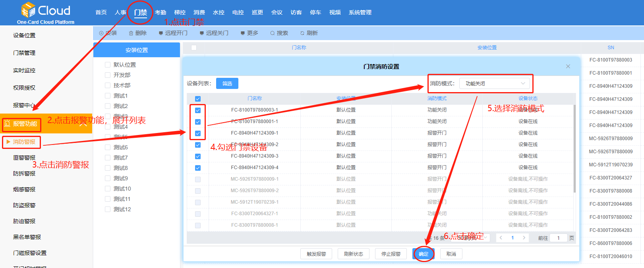Click the page number input field
Image resolution: width=644 pixels, height=268 pixels.
coord(558,238)
